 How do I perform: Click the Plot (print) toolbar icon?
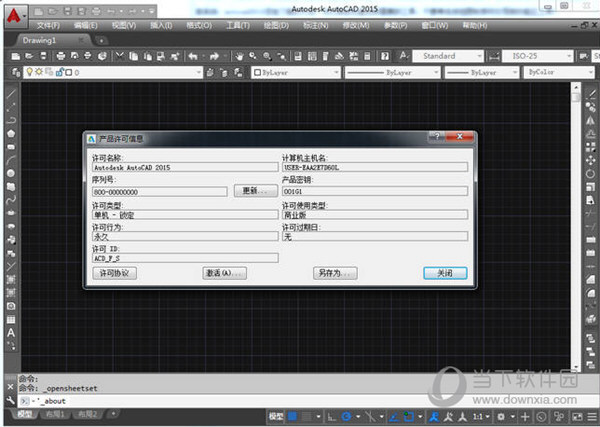(60, 56)
